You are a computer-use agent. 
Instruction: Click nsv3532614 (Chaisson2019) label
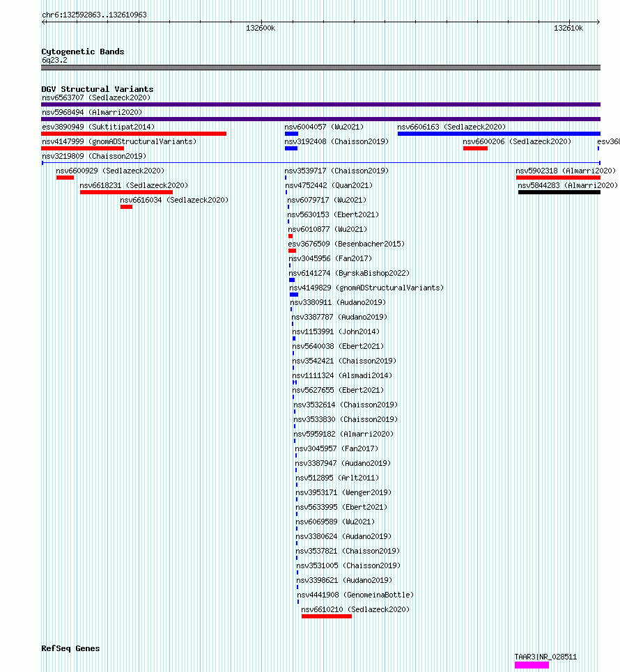click(x=346, y=405)
